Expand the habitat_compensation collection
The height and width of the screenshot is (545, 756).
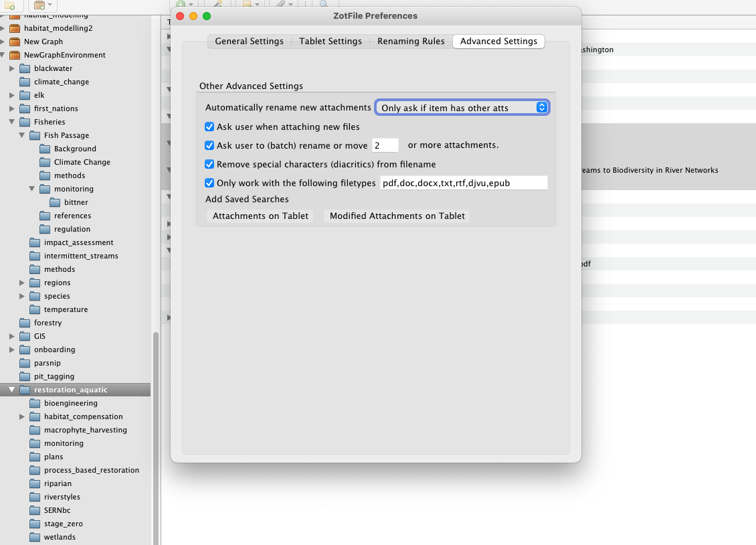[22, 416]
